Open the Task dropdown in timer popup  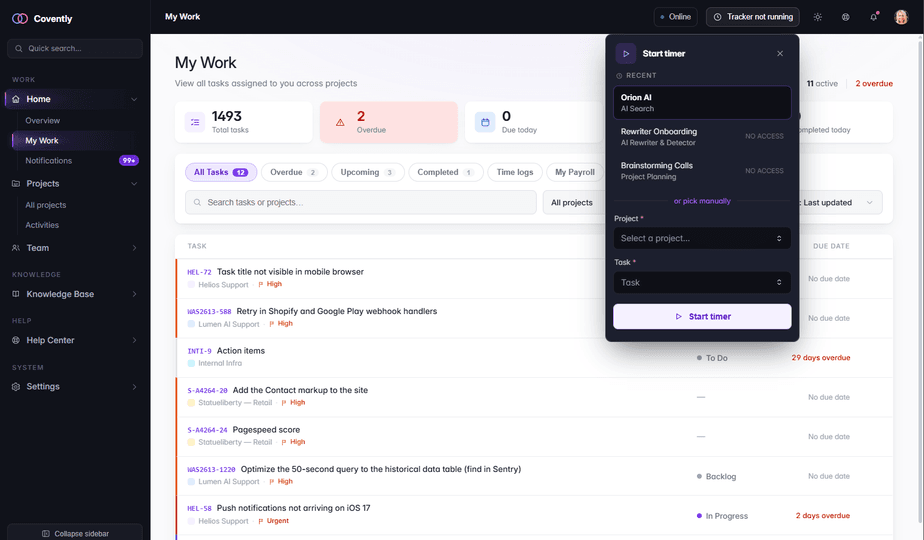point(702,282)
